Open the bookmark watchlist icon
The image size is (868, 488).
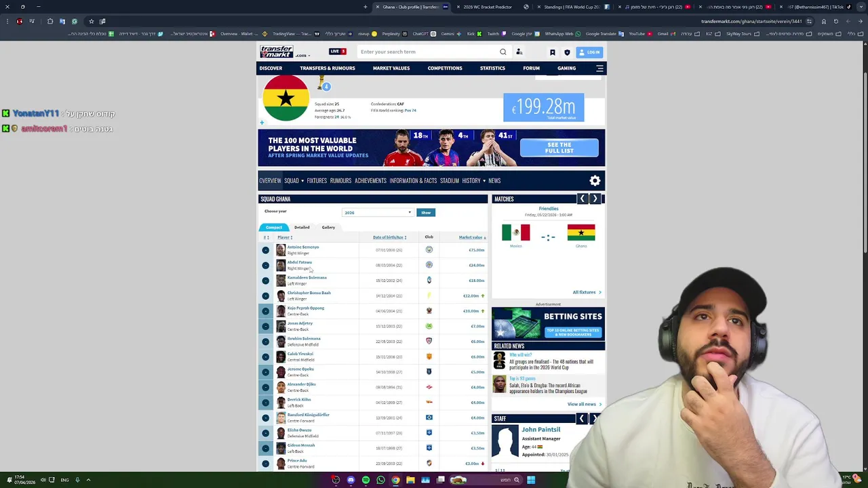pos(552,52)
